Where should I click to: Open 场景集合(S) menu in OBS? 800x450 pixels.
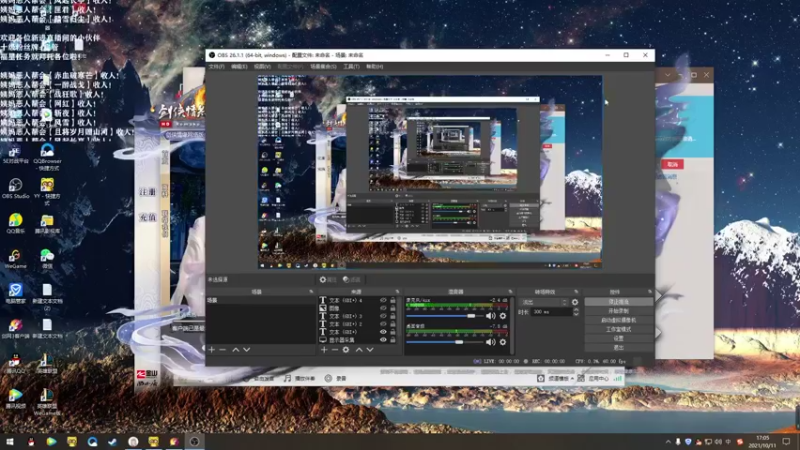tap(323, 67)
